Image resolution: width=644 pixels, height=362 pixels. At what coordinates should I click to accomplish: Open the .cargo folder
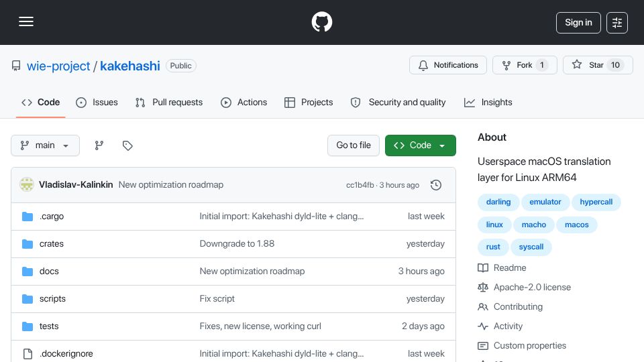click(x=52, y=217)
